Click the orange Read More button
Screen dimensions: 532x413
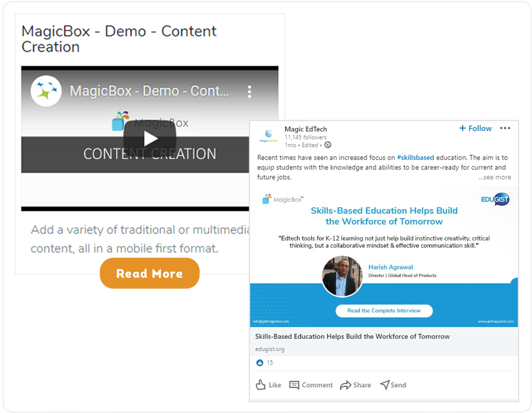coord(150,273)
